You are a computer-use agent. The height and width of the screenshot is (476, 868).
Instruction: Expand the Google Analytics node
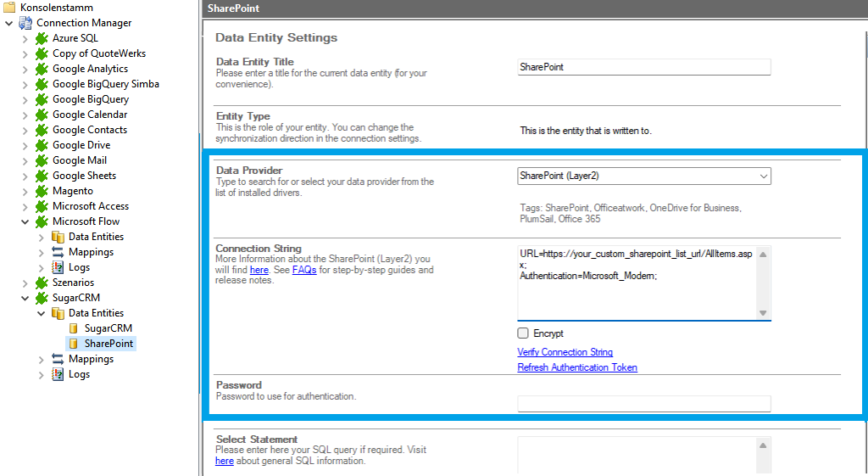click(25, 70)
